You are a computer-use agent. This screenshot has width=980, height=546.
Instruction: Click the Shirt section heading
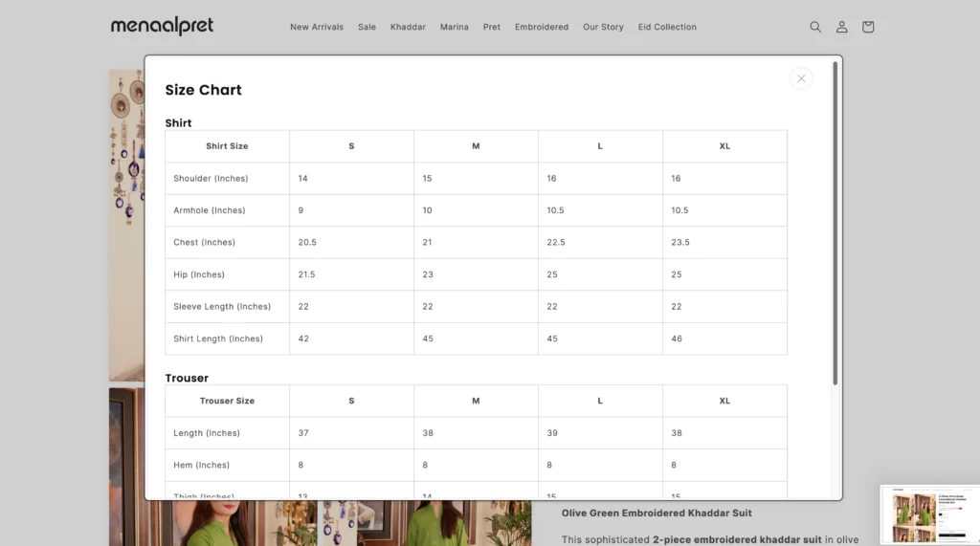[x=178, y=123]
